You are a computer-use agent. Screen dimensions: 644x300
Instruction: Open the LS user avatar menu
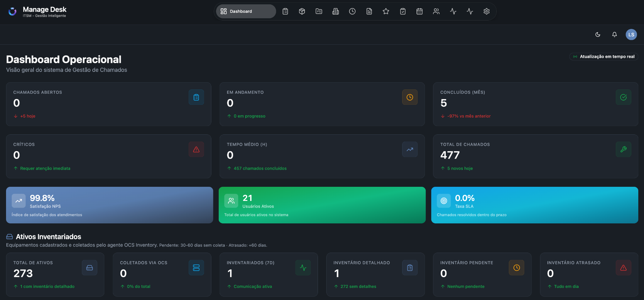(x=631, y=35)
